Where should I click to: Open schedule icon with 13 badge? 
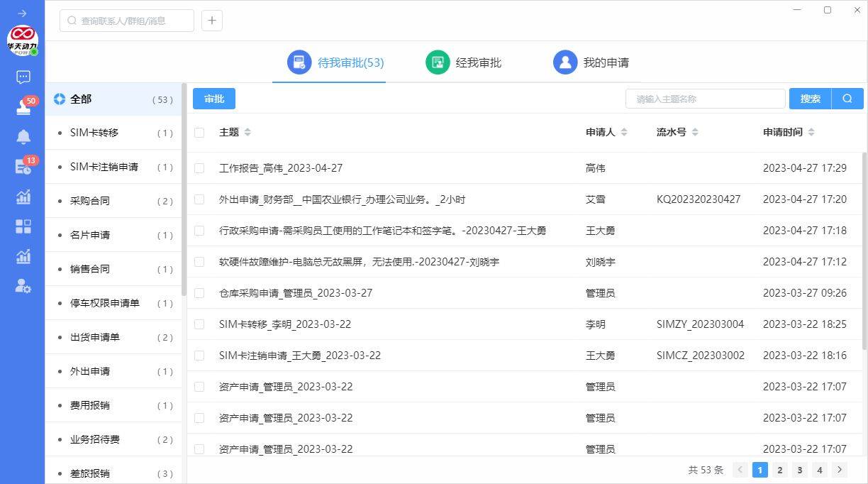23,167
